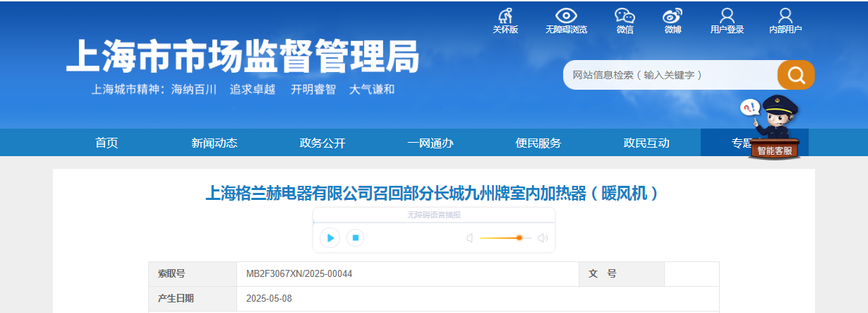Image resolution: width=868 pixels, height=313 pixels.
Task: Open the 新闻动态 navigation tab
Action: 215,143
